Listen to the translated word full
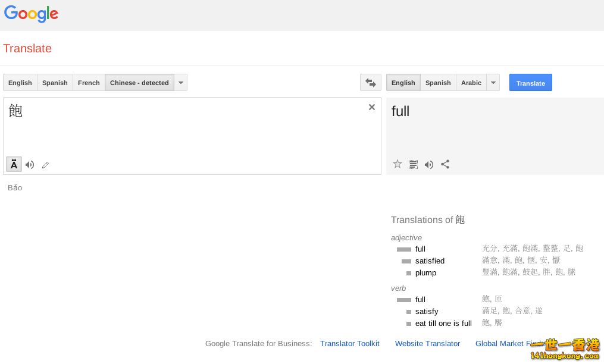Viewport: 604px width, 364px height. [x=429, y=164]
